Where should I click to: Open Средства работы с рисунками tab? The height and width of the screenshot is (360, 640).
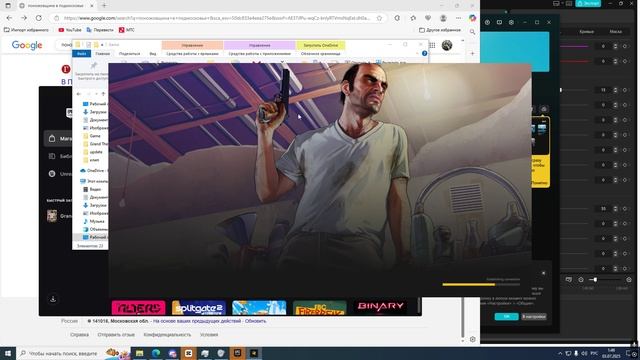click(192, 53)
